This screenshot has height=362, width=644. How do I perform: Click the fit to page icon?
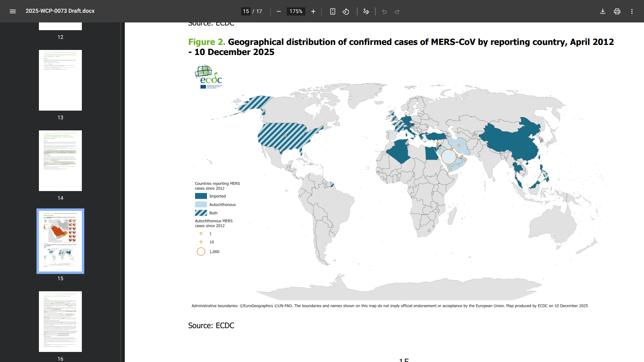click(332, 11)
